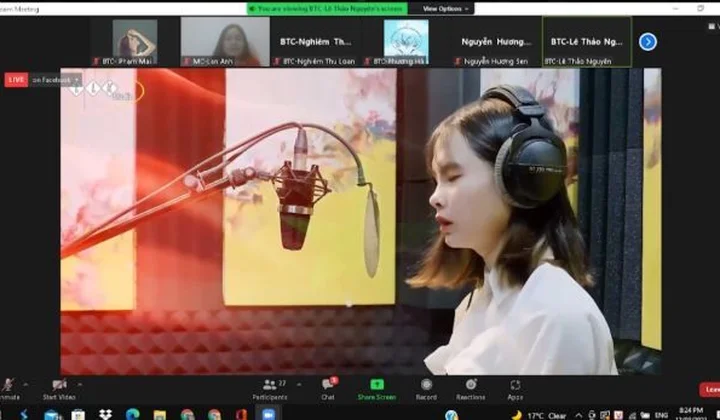The height and width of the screenshot is (420, 720).
Task: Click the green Share Screen button
Action: 377,389
